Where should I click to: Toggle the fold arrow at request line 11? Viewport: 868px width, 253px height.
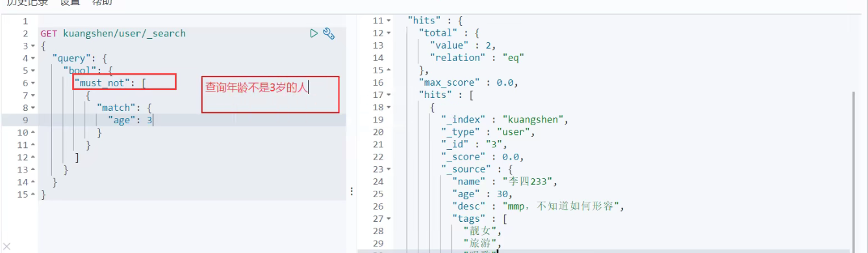(x=32, y=145)
